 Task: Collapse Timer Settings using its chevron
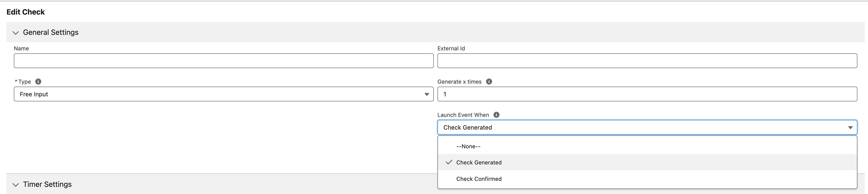(15, 185)
